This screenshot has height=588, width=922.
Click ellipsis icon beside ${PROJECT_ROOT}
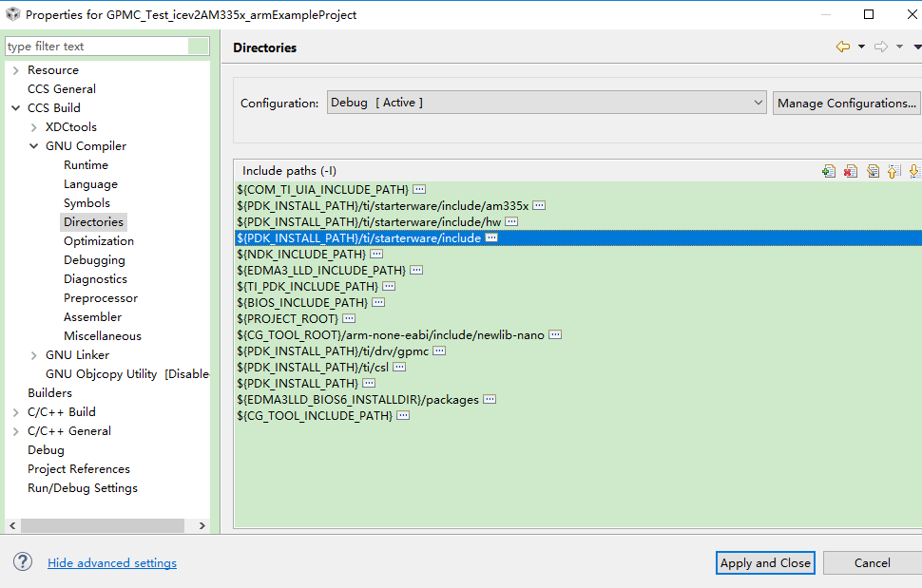pos(349,318)
